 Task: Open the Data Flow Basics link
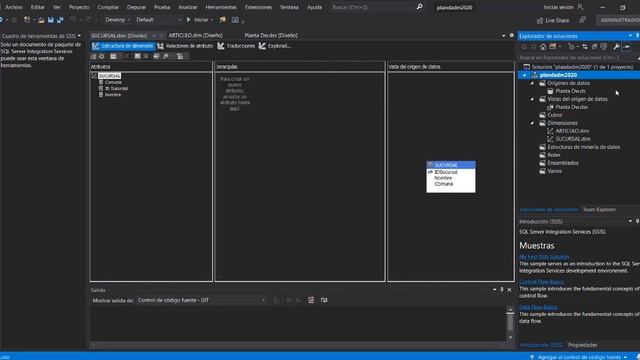coord(538,307)
